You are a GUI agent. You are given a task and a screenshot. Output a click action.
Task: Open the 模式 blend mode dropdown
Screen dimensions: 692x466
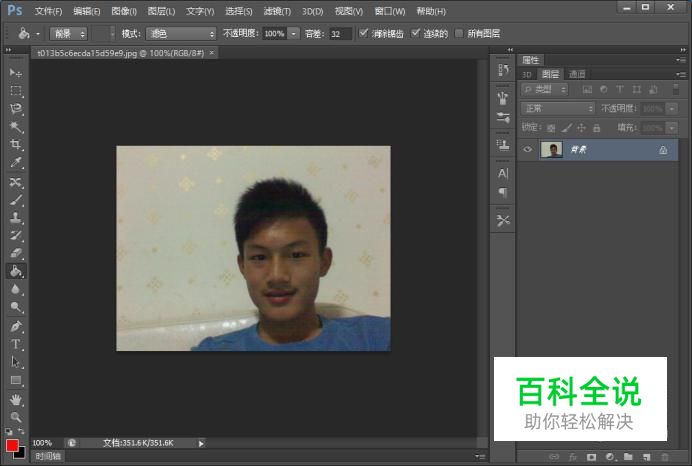181,33
